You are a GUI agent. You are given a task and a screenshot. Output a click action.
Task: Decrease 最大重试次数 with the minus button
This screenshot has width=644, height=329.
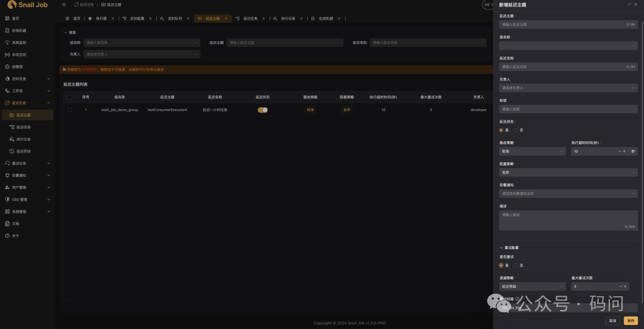point(620,286)
